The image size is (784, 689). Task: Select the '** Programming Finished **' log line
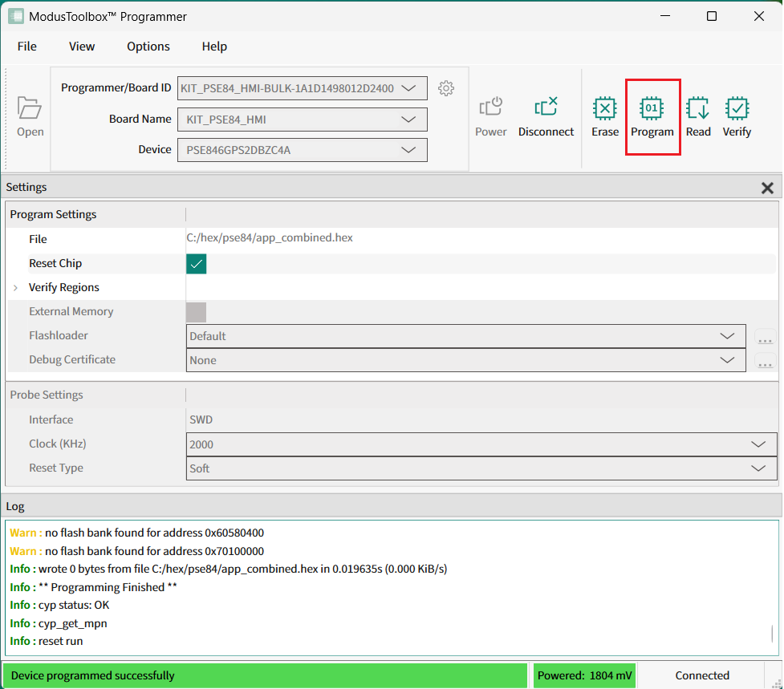[94, 587]
